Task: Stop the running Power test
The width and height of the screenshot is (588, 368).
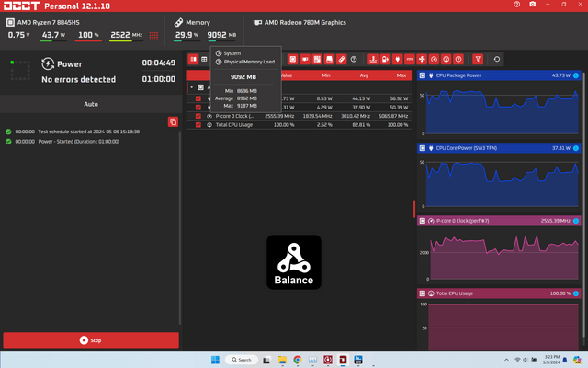Action: click(91, 340)
